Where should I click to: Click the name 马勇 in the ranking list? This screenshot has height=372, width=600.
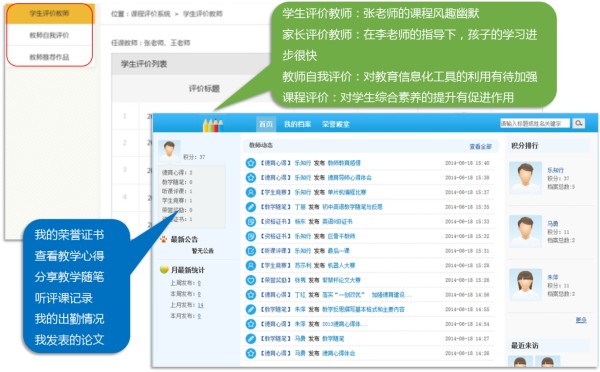pos(552,224)
